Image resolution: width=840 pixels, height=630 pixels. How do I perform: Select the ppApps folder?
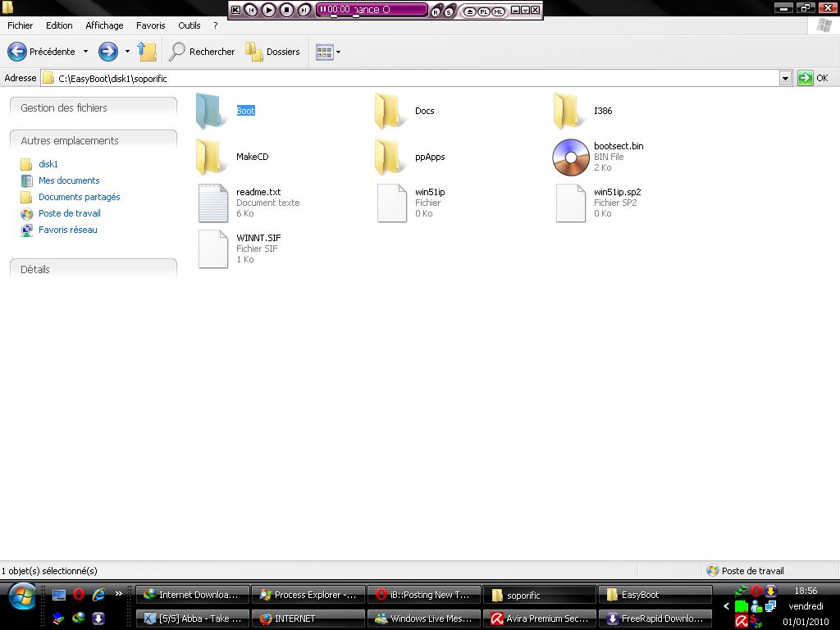pos(410,157)
